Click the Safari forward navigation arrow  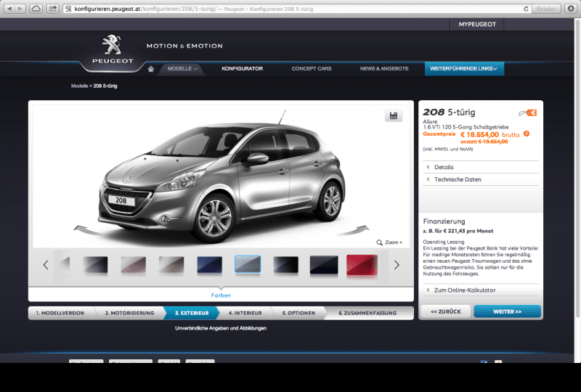click(20, 9)
